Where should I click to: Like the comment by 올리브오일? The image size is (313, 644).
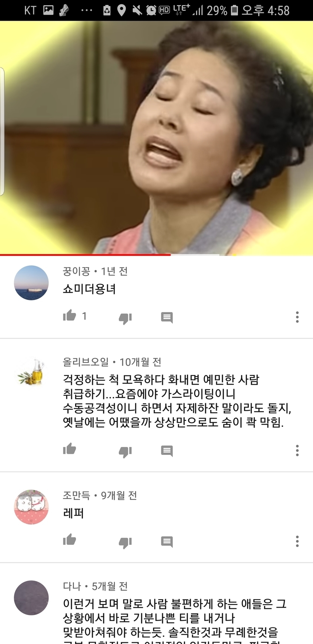pyautogui.click(x=69, y=449)
